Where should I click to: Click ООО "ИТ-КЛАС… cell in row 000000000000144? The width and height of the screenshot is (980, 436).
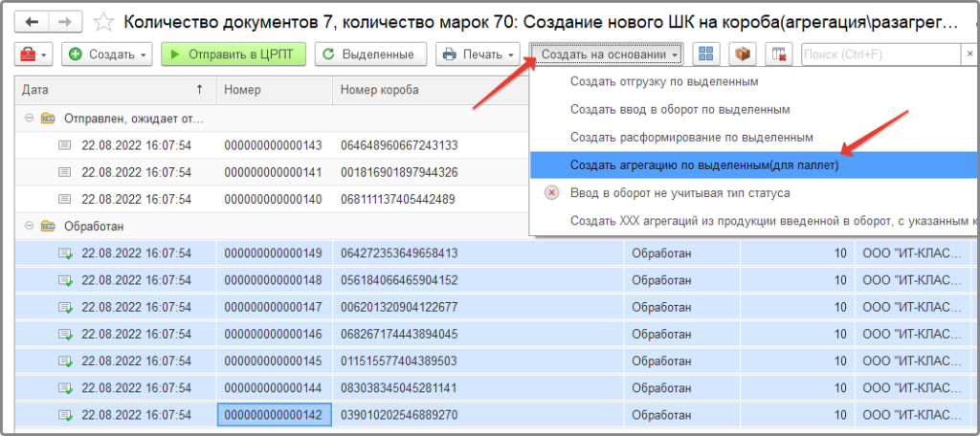tap(911, 388)
